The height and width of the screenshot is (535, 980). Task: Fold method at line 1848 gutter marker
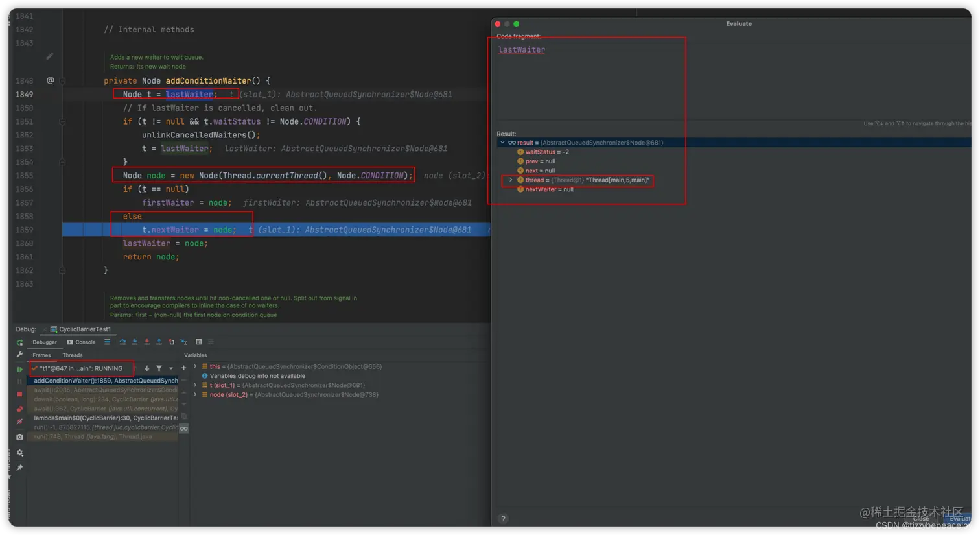62,81
